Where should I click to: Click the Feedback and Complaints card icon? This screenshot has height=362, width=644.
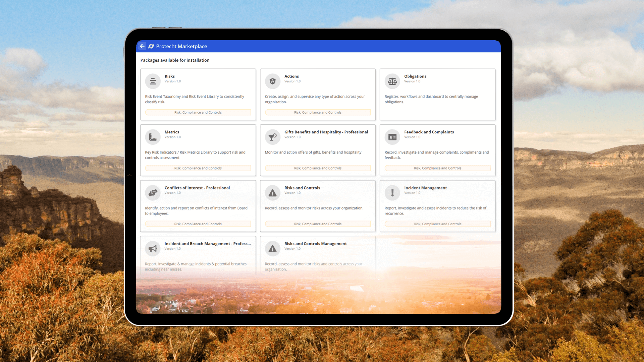392,137
